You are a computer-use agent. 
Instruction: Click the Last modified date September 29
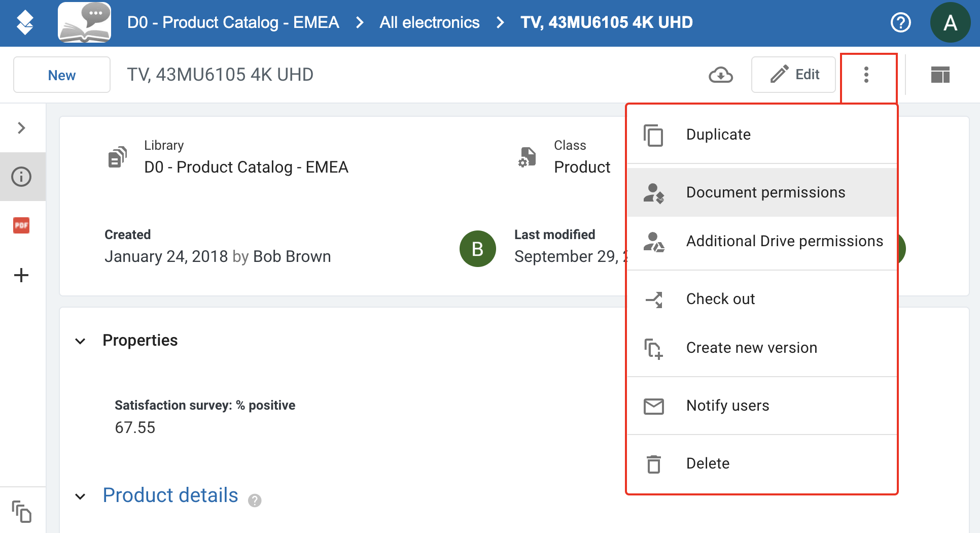(570, 257)
